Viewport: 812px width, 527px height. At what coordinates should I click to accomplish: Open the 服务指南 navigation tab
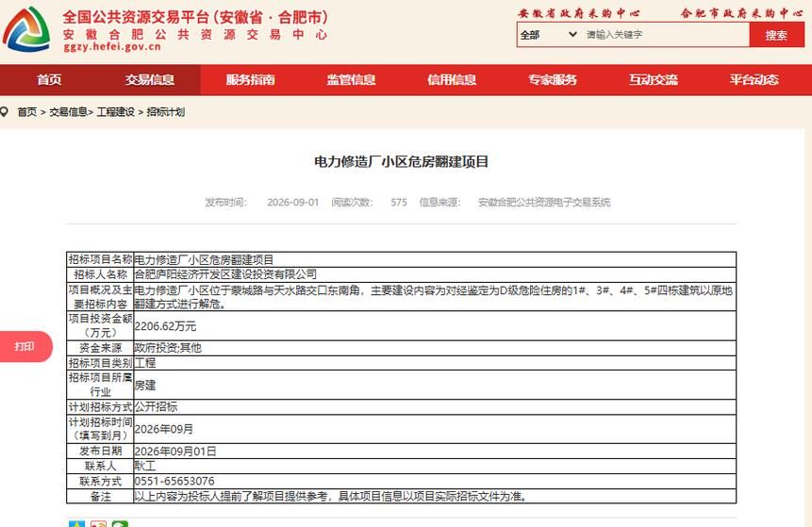[250, 80]
